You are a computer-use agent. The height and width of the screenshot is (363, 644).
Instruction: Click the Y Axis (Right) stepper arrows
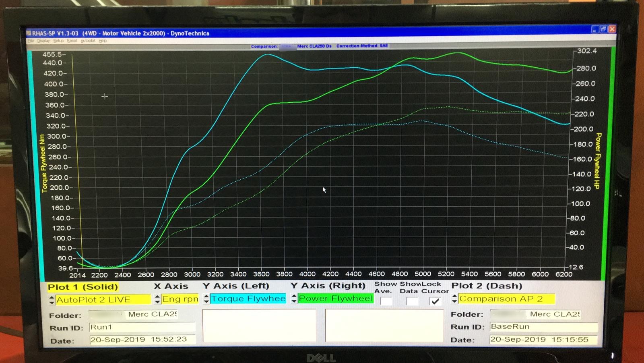click(294, 299)
